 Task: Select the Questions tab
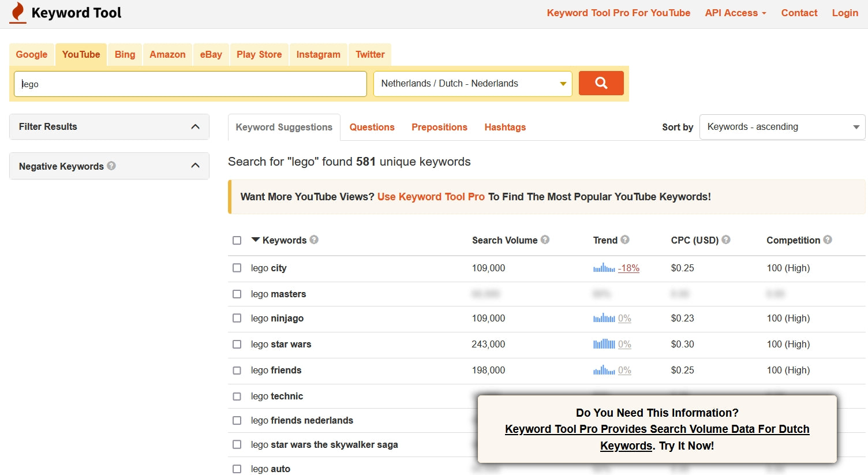[372, 127]
